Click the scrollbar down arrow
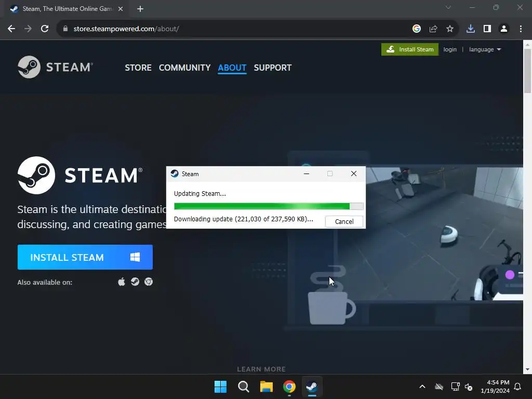532x399 pixels. [527, 369]
